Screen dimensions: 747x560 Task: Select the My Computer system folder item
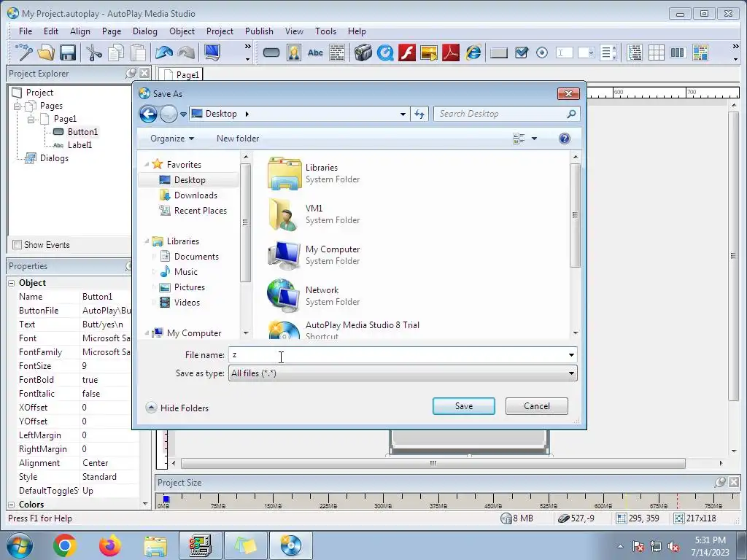click(314, 255)
